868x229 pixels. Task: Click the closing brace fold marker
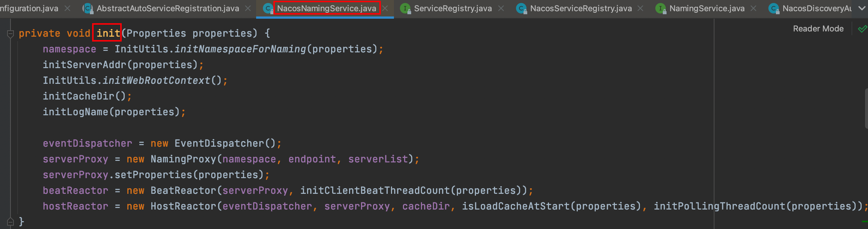[10, 222]
